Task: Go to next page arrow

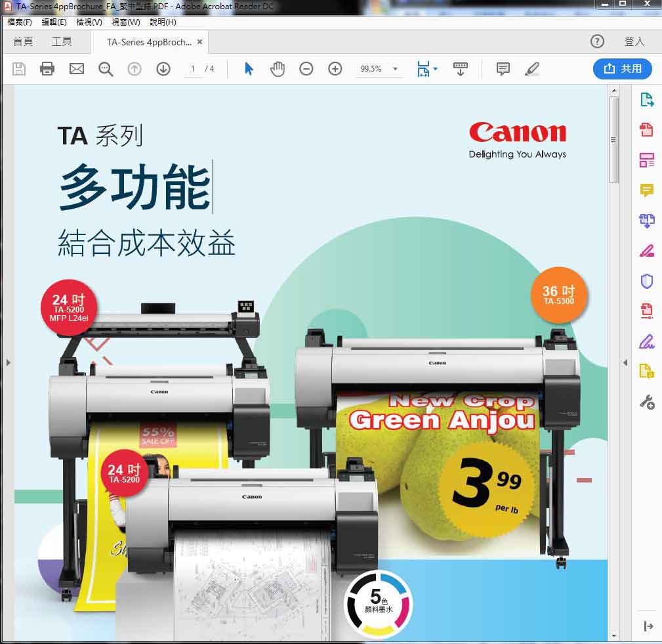Action: tap(163, 68)
